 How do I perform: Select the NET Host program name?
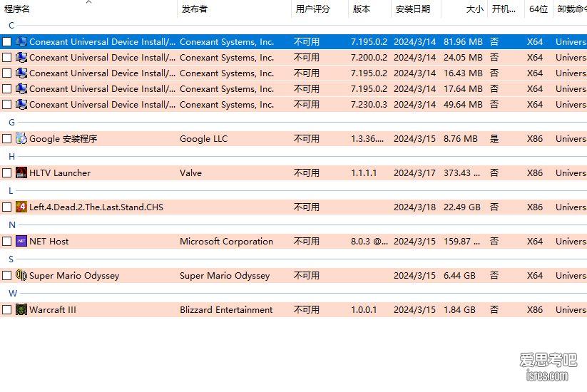[49, 242]
